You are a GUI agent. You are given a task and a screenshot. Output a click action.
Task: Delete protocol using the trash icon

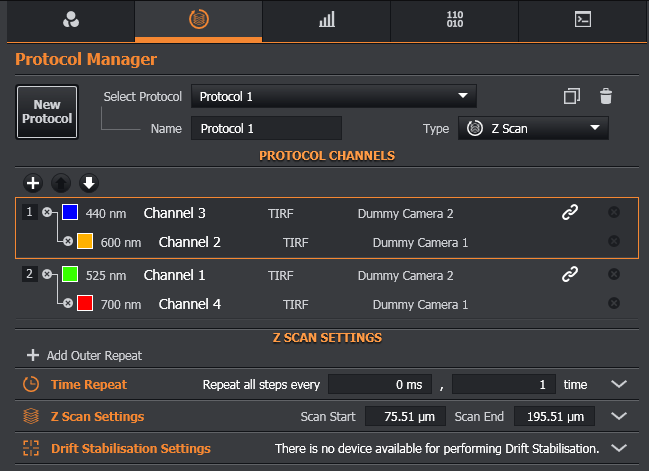(605, 97)
